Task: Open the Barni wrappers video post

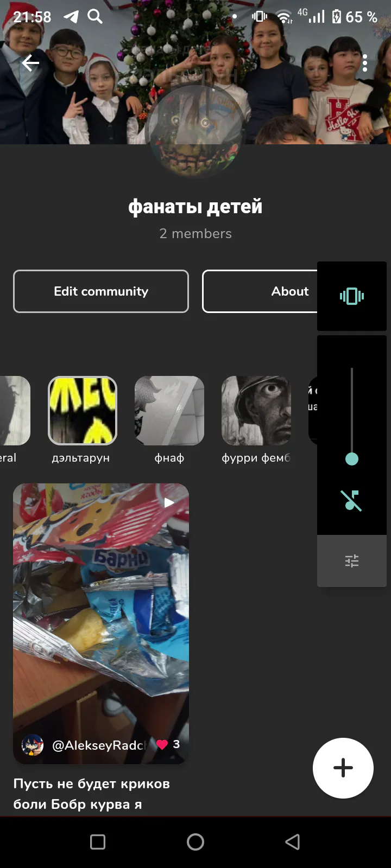Action: [x=101, y=624]
